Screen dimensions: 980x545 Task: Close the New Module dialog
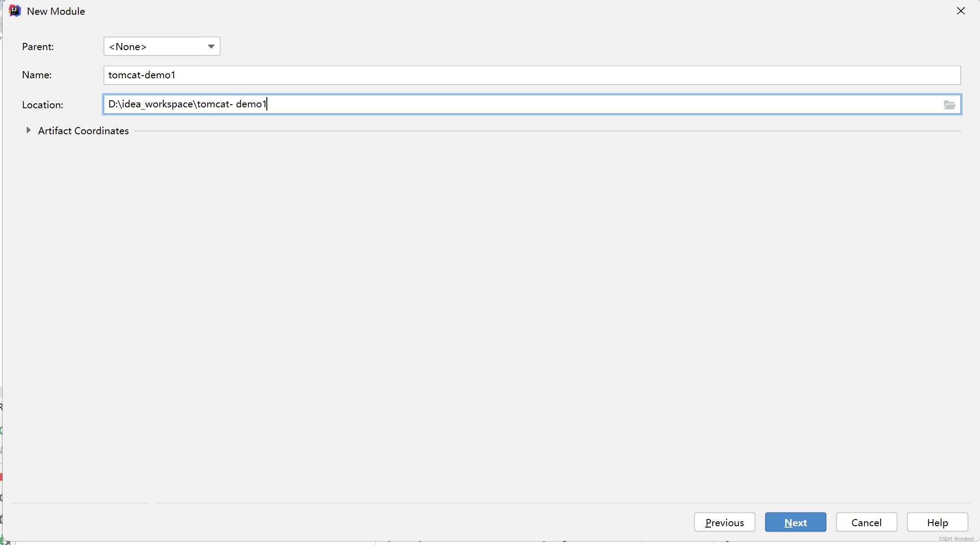[961, 11]
